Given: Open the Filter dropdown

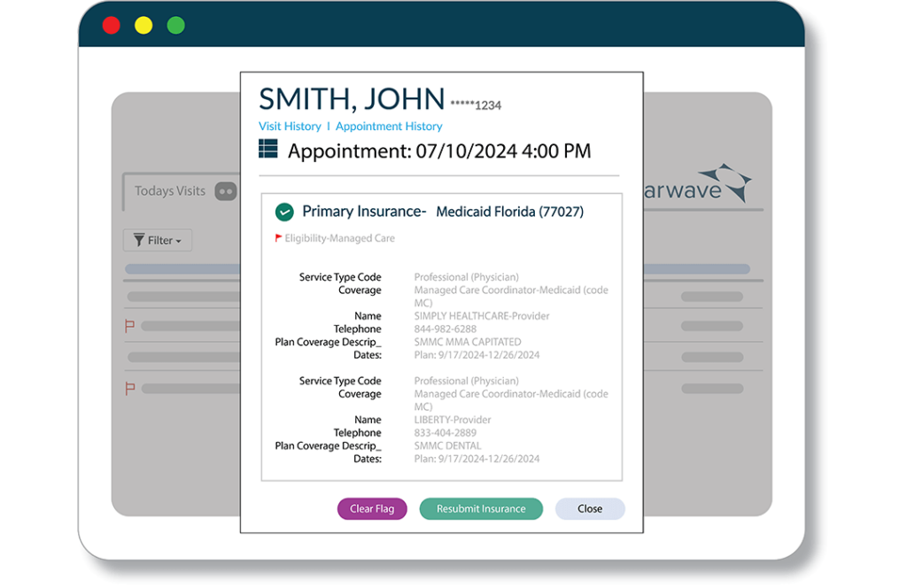Looking at the screenshot, I should (158, 240).
